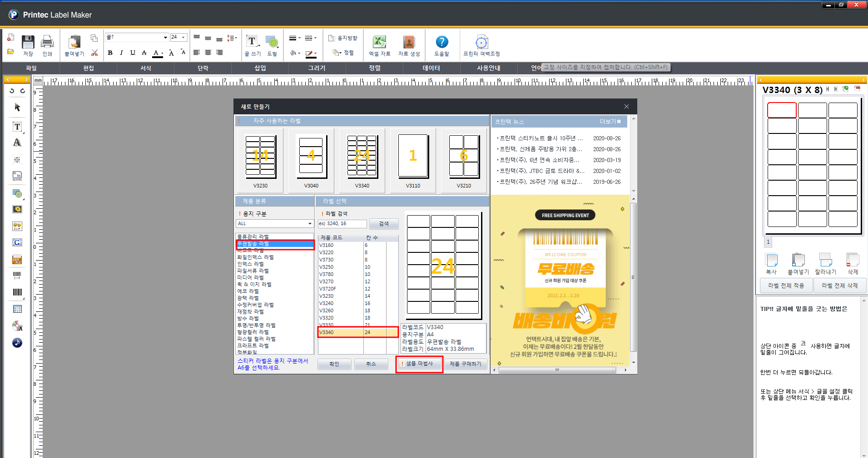Viewport: 868px width, 458px height.
Task: Click the 샘플 마법사 button
Action: click(x=419, y=364)
